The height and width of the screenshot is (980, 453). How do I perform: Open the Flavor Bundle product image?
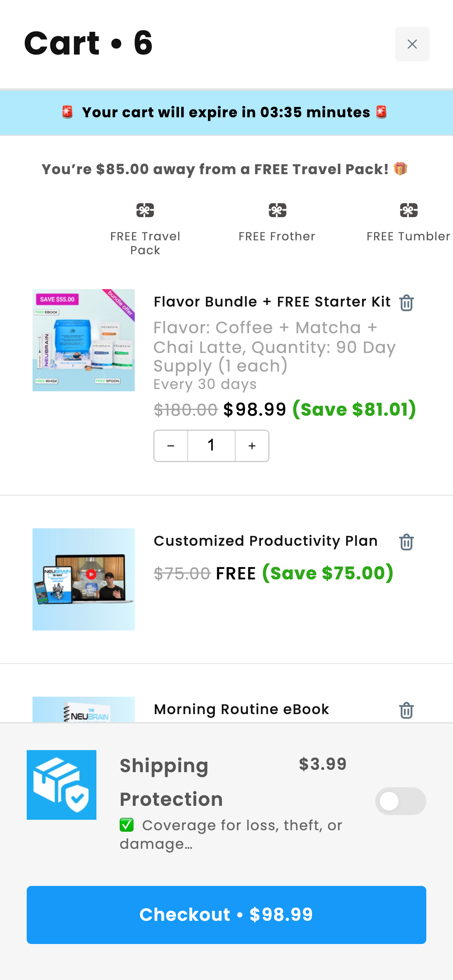click(x=84, y=340)
